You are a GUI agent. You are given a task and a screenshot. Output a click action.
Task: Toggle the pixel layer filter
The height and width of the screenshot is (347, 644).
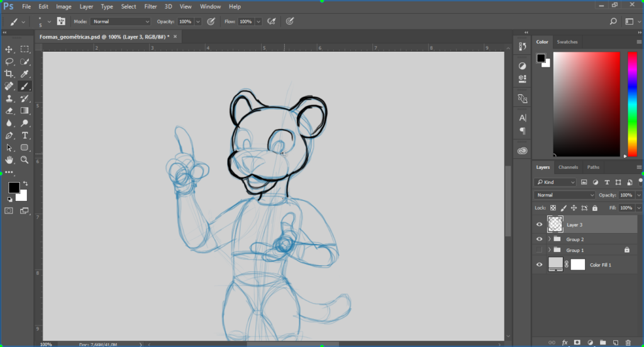point(584,182)
